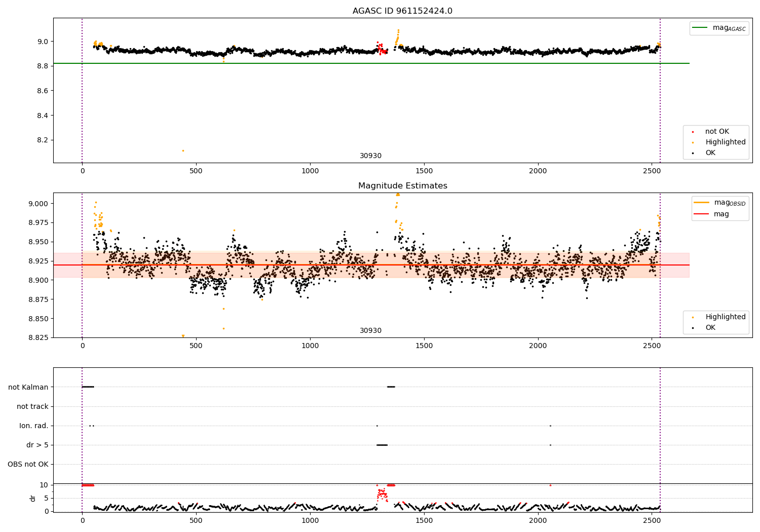The width and height of the screenshot is (760, 532).
Task: Click the "500" x-tick under the dr plot
Action: 196,520
